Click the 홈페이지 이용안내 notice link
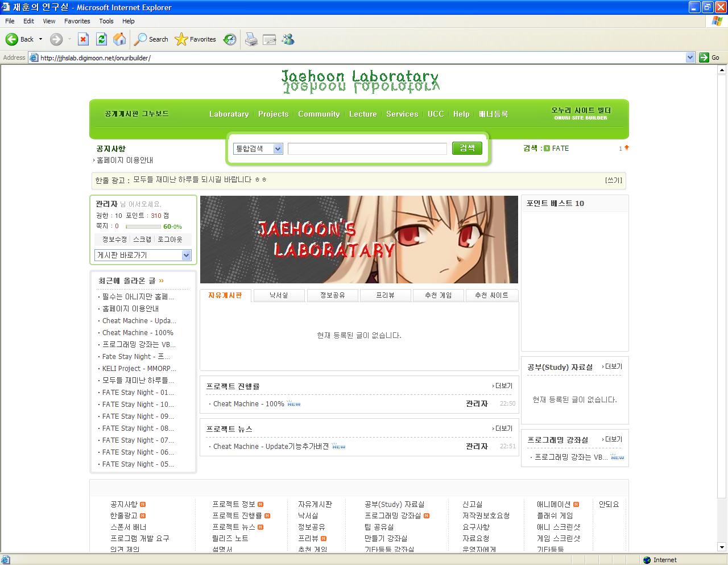 [125, 160]
